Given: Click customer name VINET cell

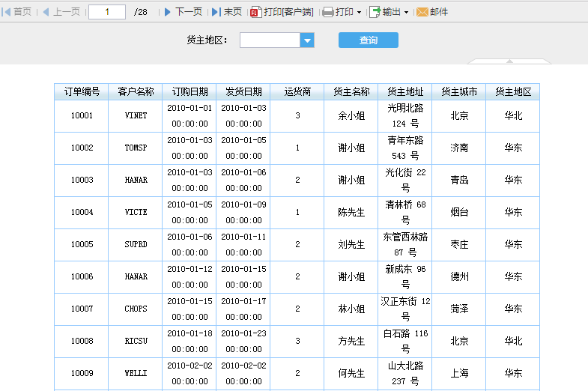Looking at the screenshot, I should pyautogui.click(x=136, y=115).
